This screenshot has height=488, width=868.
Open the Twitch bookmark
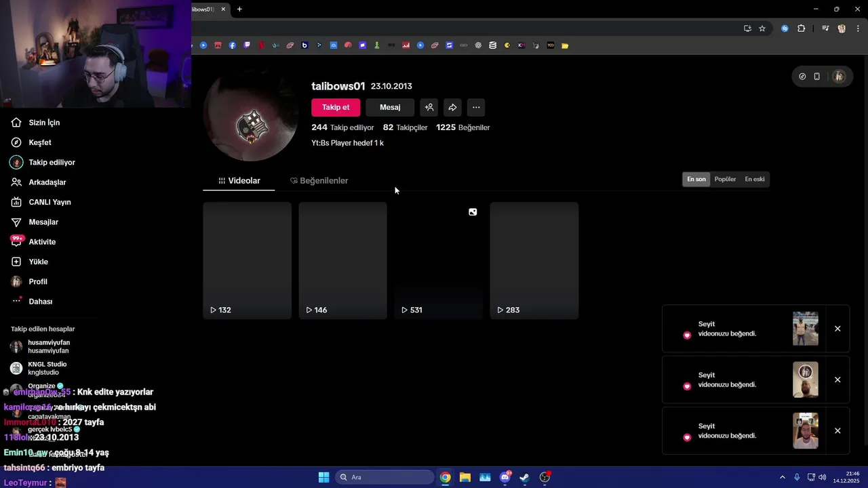[247, 45]
